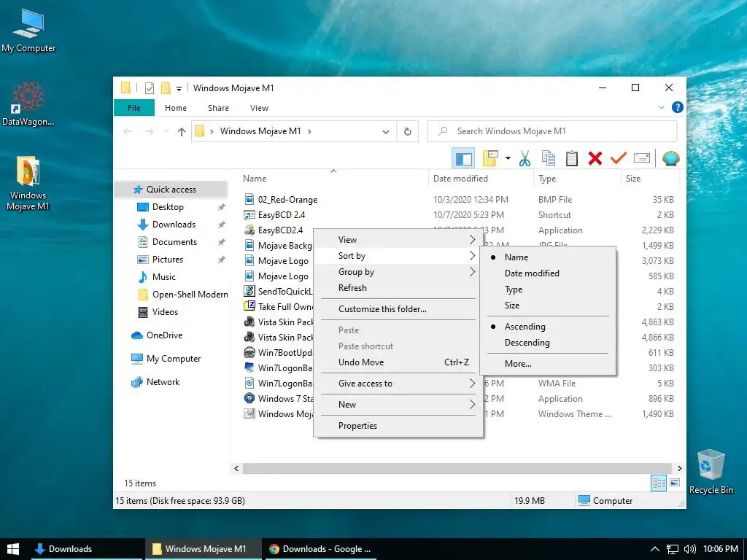The width and height of the screenshot is (747, 560).
Task: Choose Refresh from the context menu
Action: click(398, 287)
